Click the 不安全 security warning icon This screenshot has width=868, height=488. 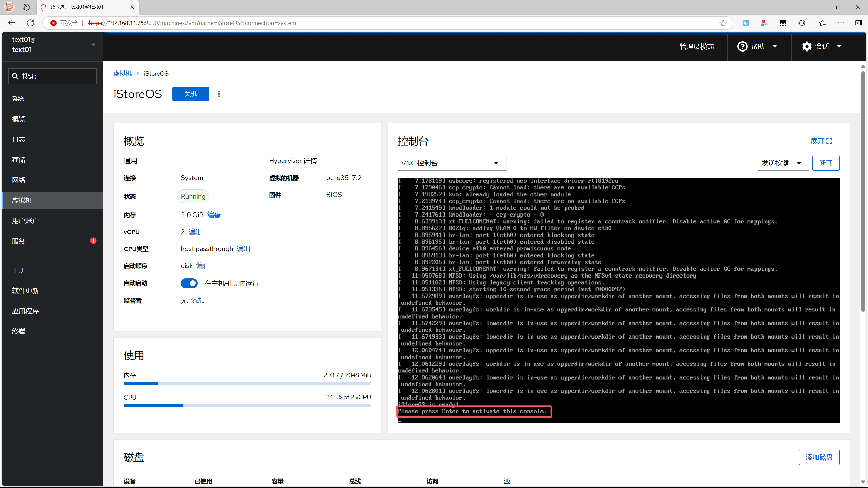click(53, 23)
